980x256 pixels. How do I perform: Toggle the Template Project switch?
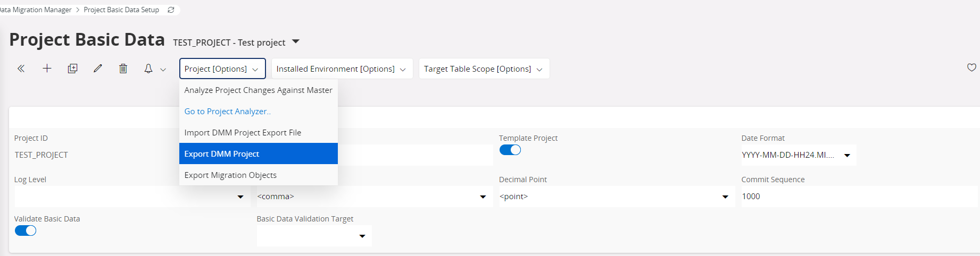pyautogui.click(x=510, y=150)
